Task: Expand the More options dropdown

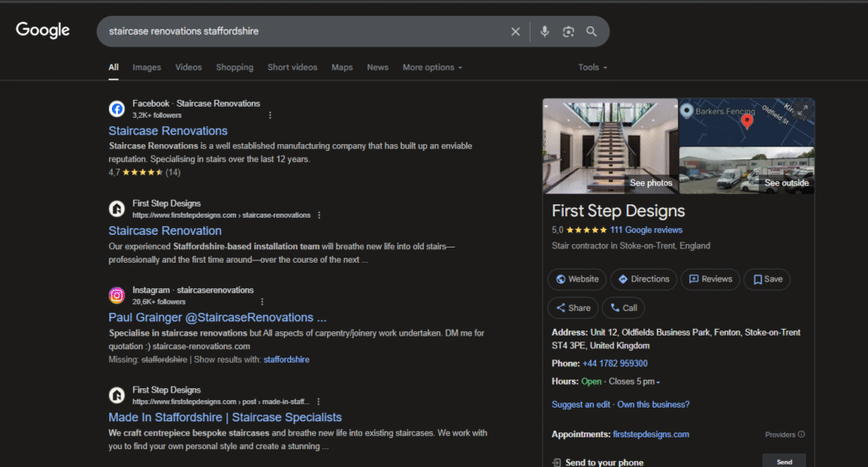Action: pyautogui.click(x=432, y=67)
